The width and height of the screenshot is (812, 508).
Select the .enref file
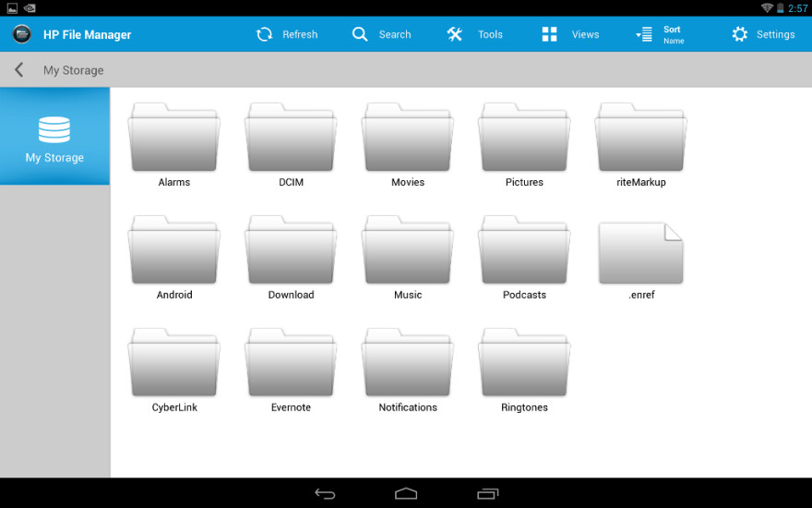pyautogui.click(x=640, y=253)
